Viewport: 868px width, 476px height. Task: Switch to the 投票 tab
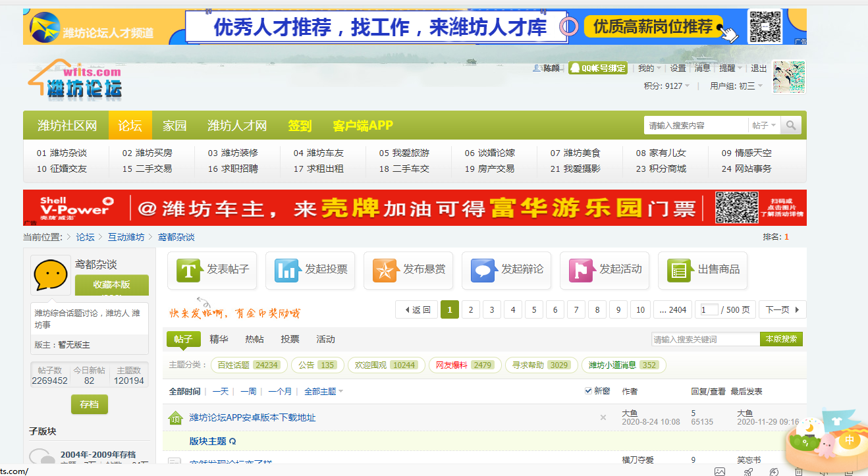(x=290, y=339)
